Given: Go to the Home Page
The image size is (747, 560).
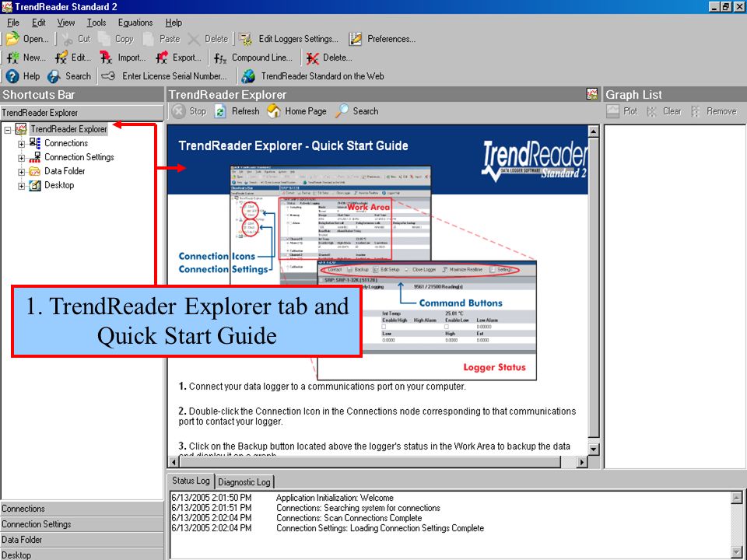Looking at the screenshot, I should coord(296,111).
